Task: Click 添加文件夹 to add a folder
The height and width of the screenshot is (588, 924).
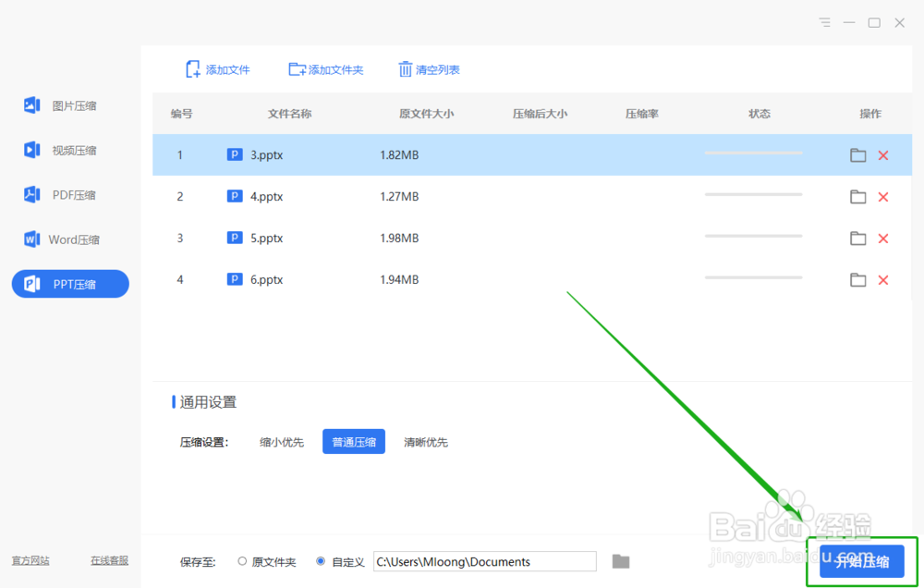Action: [326, 69]
